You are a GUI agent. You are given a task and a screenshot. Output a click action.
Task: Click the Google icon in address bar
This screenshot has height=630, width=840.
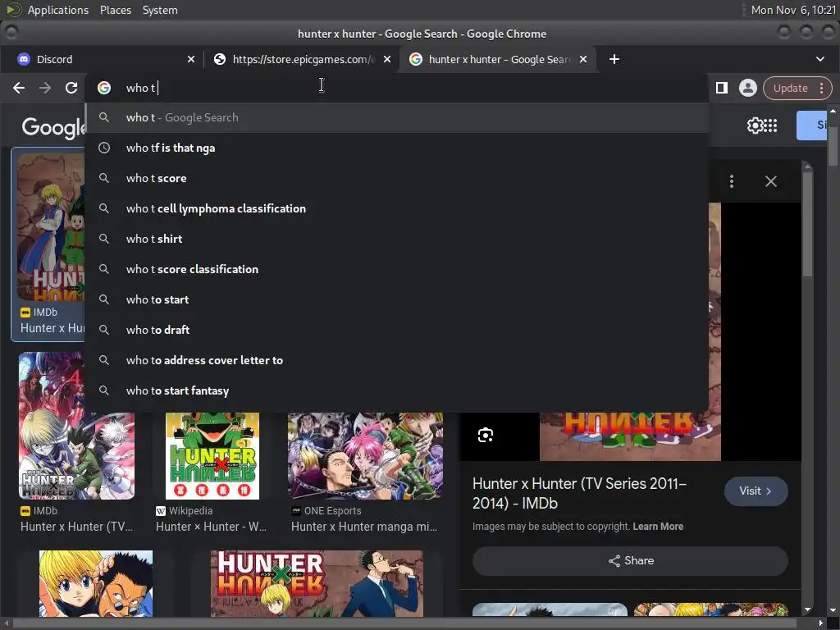[x=104, y=88]
